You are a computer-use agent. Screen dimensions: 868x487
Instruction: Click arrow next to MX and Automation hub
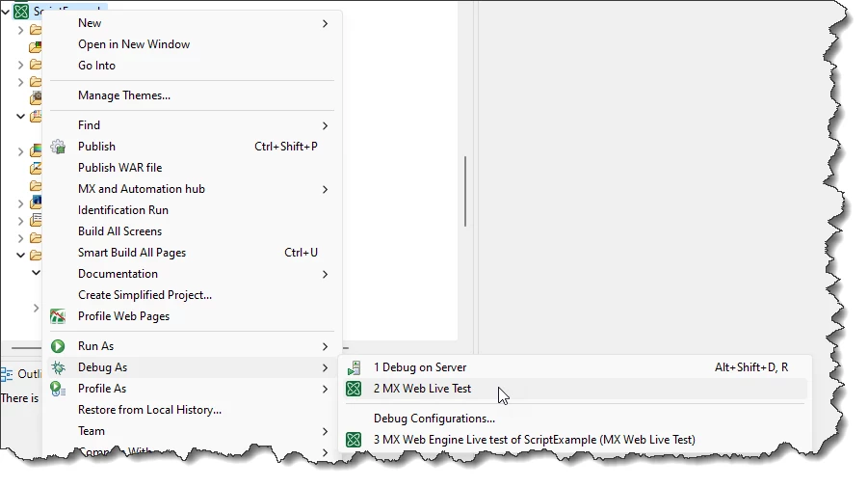[325, 189]
